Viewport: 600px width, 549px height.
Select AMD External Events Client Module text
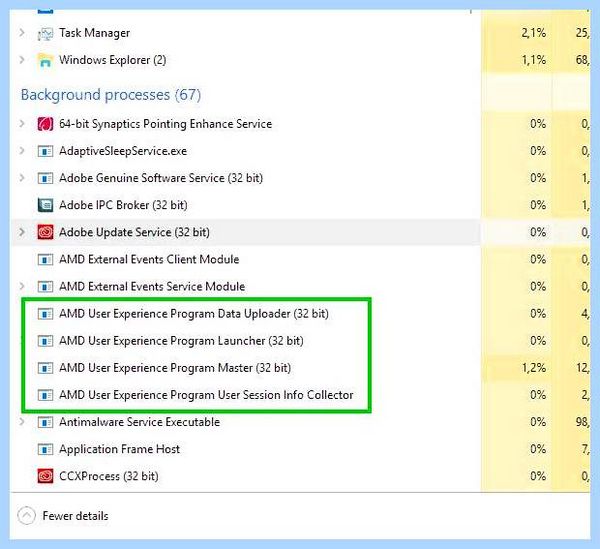coord(149,259)
